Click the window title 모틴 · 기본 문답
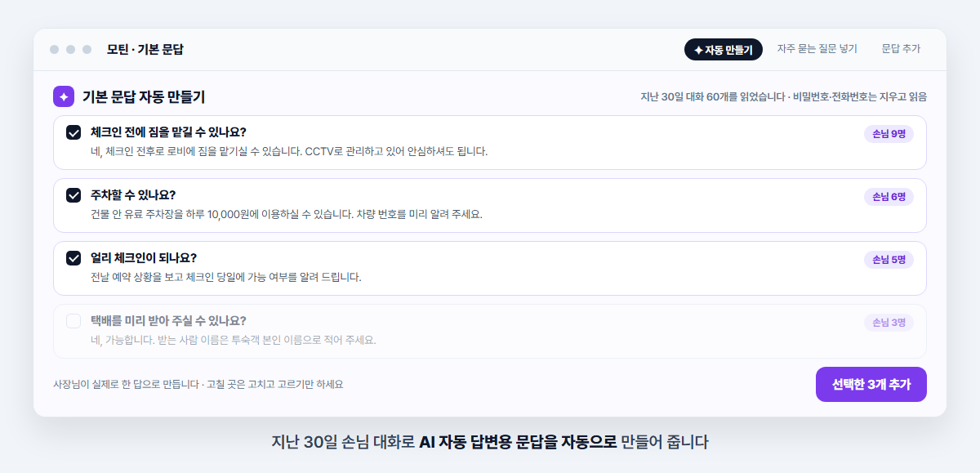The height and width of the screenshot is (473, 980). [x=145, y=49]
